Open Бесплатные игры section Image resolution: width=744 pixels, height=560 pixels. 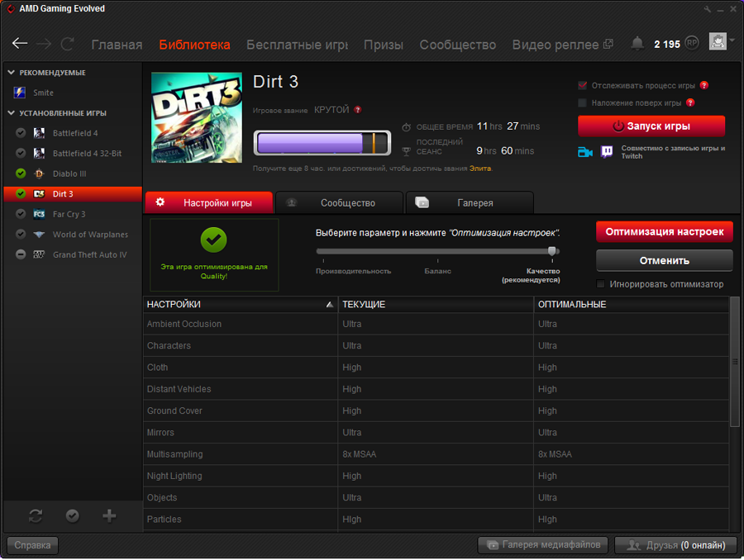coord(297,45)
